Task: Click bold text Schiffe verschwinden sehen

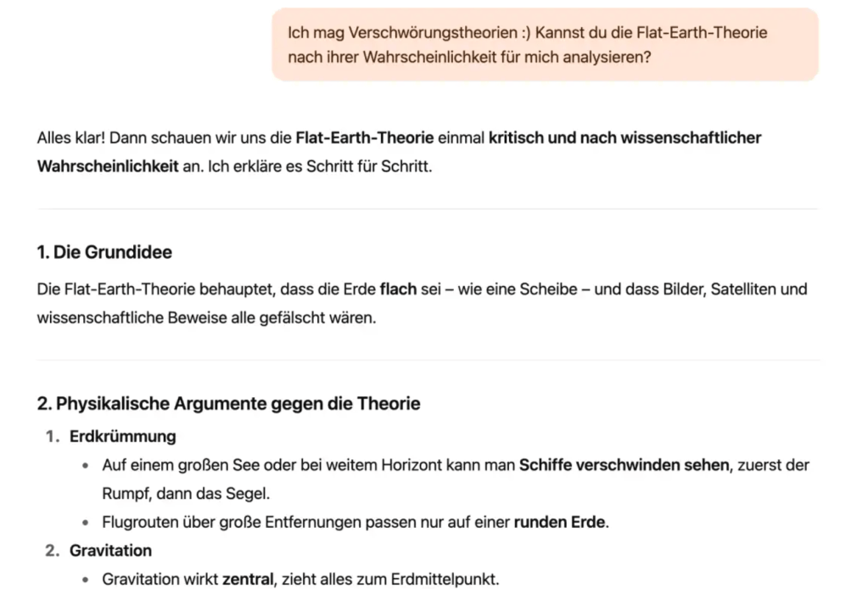Action: [x=624, y=465]
